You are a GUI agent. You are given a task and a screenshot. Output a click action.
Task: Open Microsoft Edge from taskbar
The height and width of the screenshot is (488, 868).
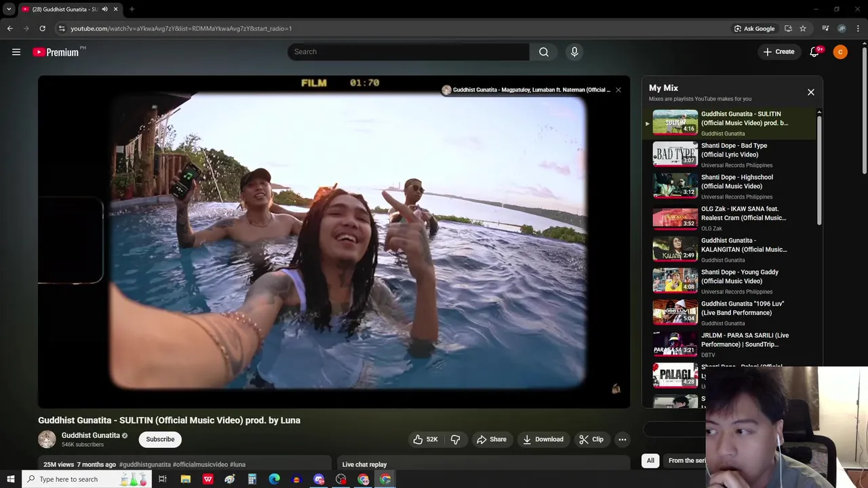(274, 479)
